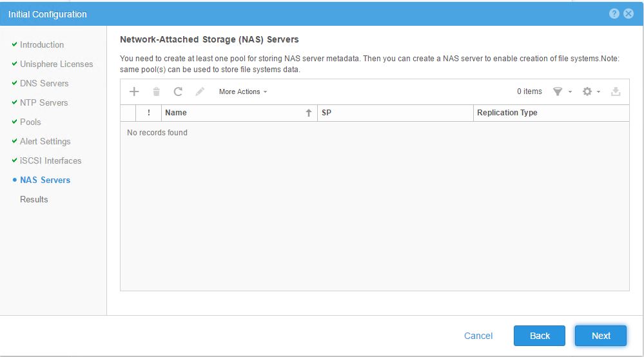Refresh the NAS servers list
This screenshot has height=357, width=644.
[178, 92]
